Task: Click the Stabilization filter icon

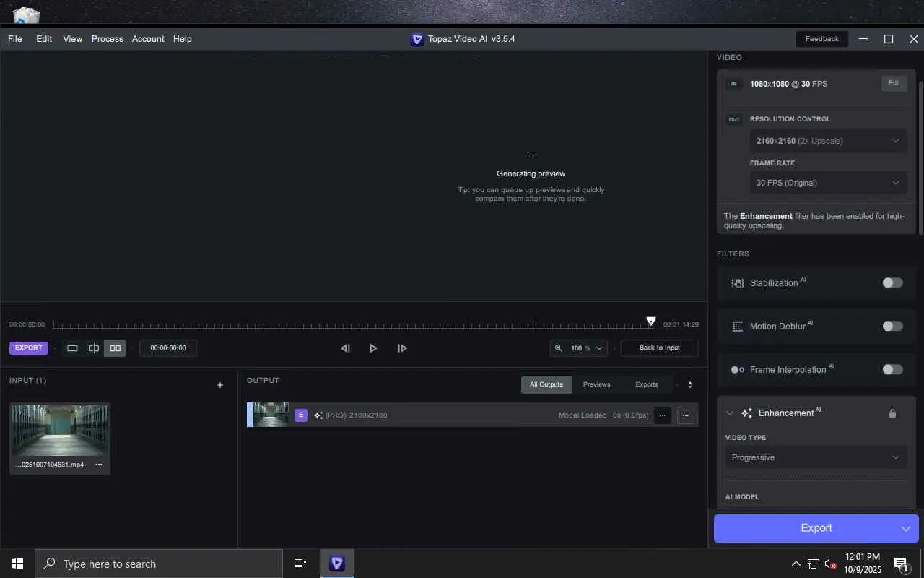Action: coord(738,283)
